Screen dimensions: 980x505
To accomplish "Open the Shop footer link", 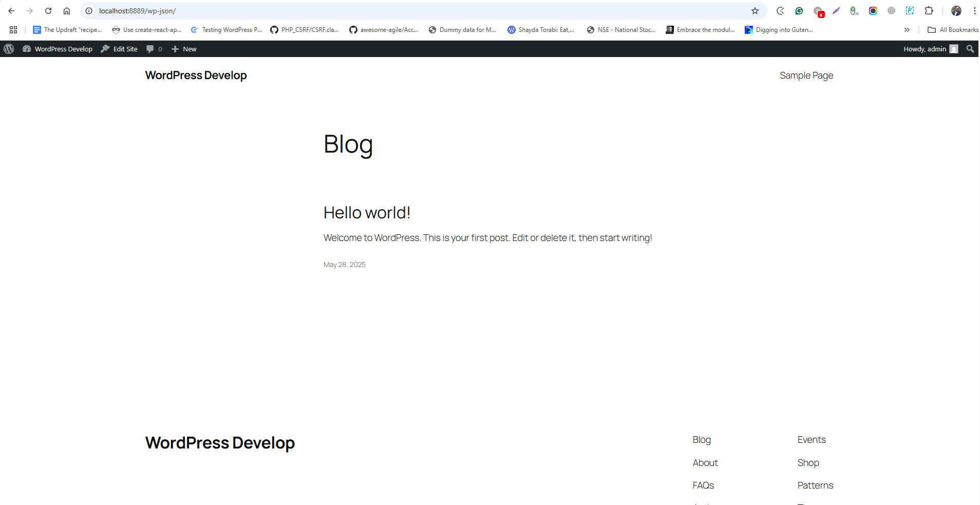I will pyautogui.click(x=808, y=463).
